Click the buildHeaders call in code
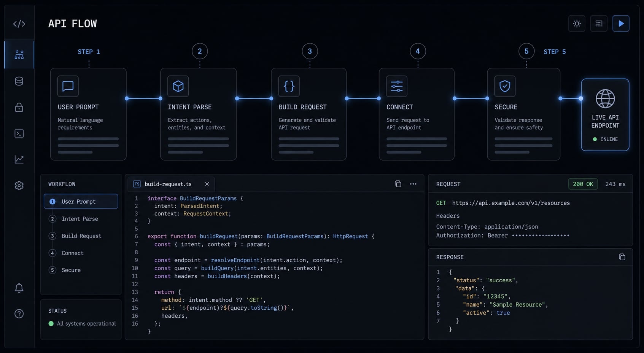Image resolution: width=644 pixels, height=353 pixels. click(227, 276)
